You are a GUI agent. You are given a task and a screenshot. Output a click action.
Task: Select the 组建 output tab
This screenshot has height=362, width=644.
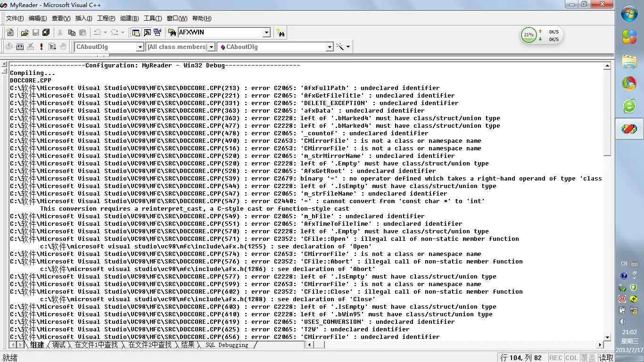37,345
